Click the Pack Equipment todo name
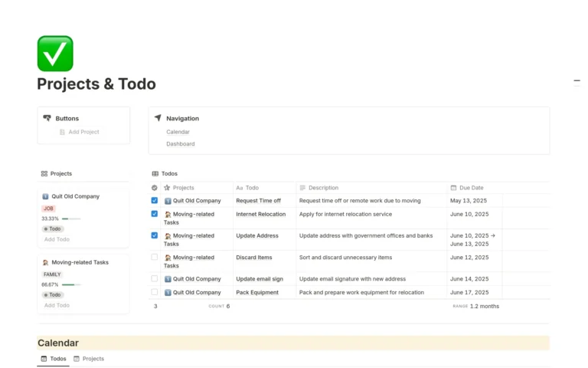588x368 pixels. (x=257, y=292)
